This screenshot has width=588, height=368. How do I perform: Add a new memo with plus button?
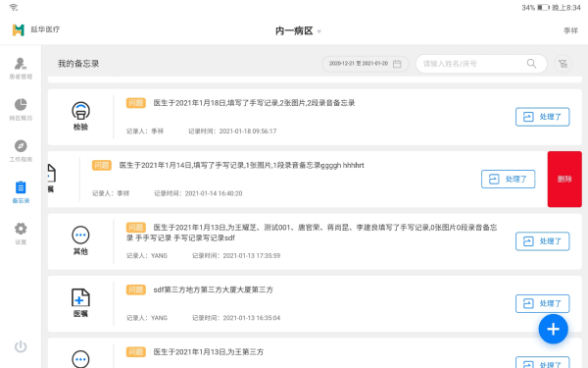(x=553, y=329)
